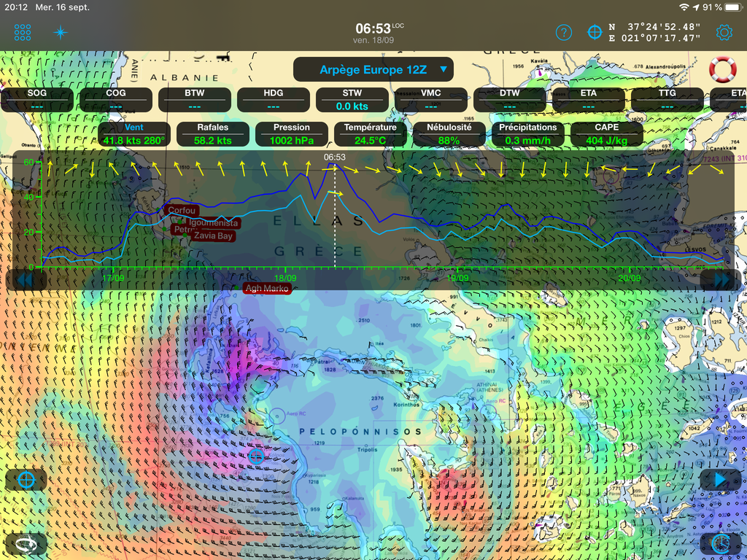Step meteogram backward with left double arrow
The width and height of the screenshot is (747, 560).
pyautogui.click(x=25, y=279)
